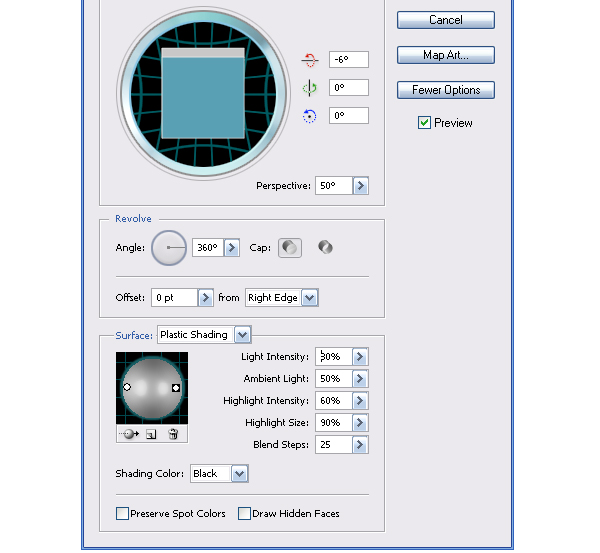600x553 pixels.
Task: Click the lighting sphere preview
Action: coord(152,388)
